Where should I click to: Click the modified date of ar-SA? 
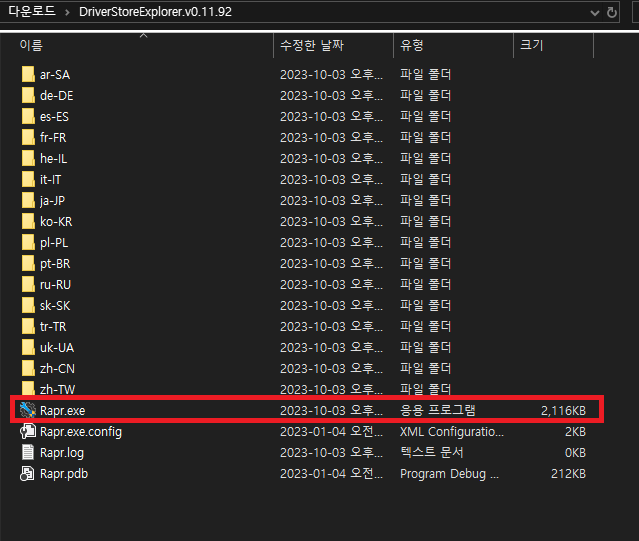point(331,75)
